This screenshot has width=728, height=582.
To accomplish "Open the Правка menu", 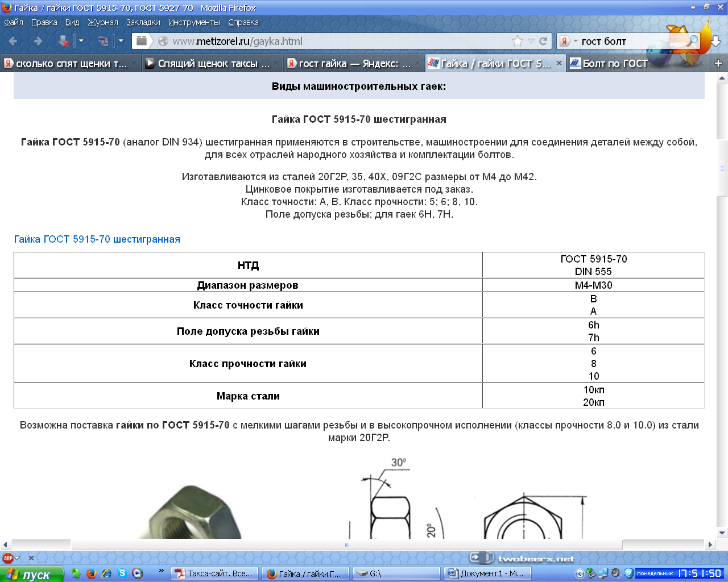I will (x=44, y=22).
